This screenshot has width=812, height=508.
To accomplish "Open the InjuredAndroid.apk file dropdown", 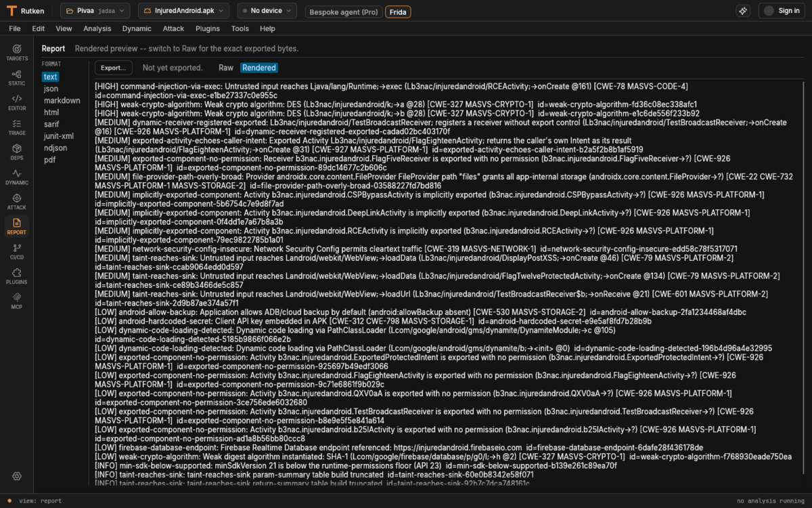I will 185,11.
